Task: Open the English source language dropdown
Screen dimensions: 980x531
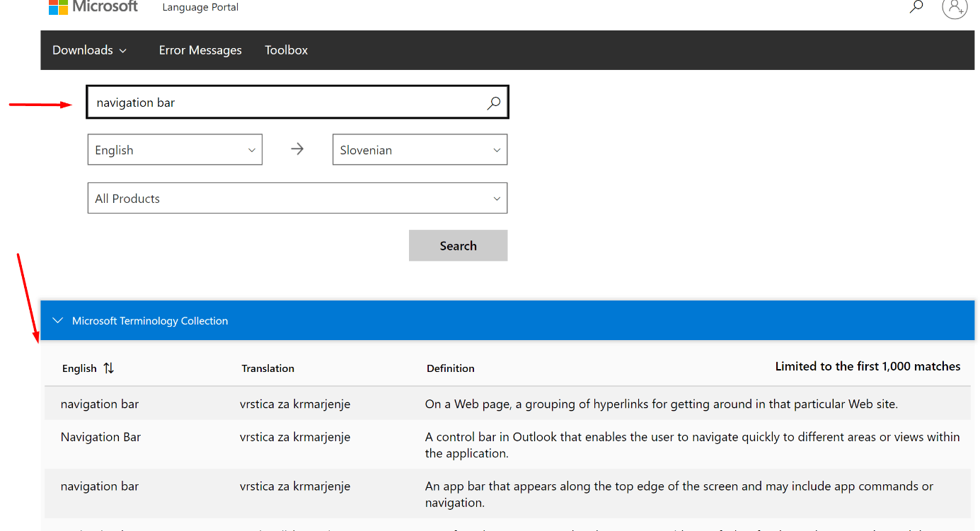Action: click(175, 150)
